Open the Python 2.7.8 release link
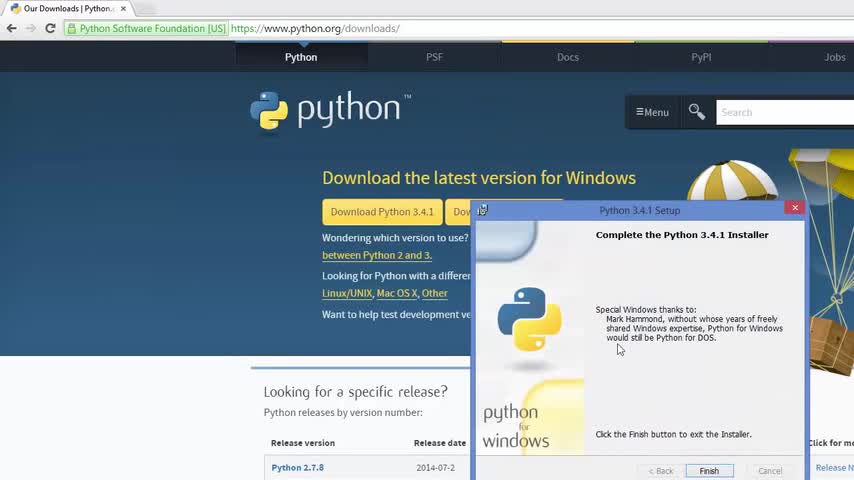Viewport: 854px width, 480px height. (297, 467)
